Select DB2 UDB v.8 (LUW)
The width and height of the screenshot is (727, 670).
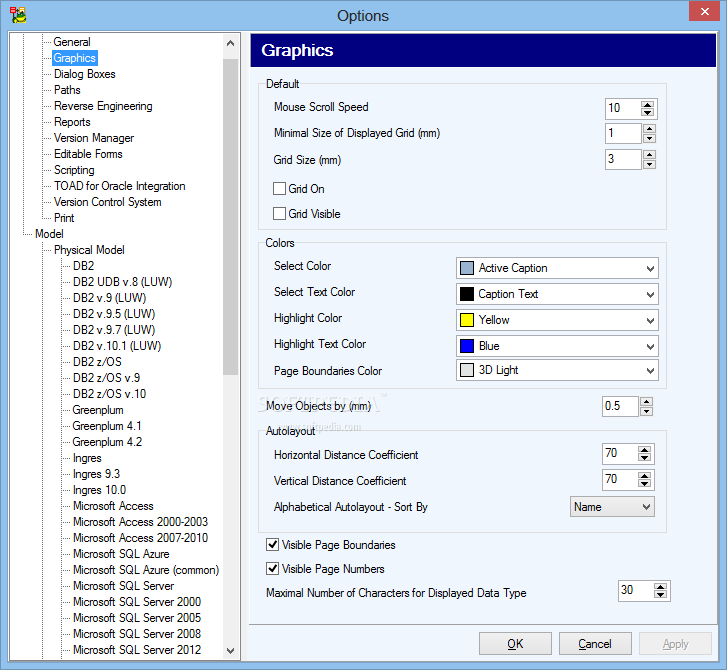point(122,282)
